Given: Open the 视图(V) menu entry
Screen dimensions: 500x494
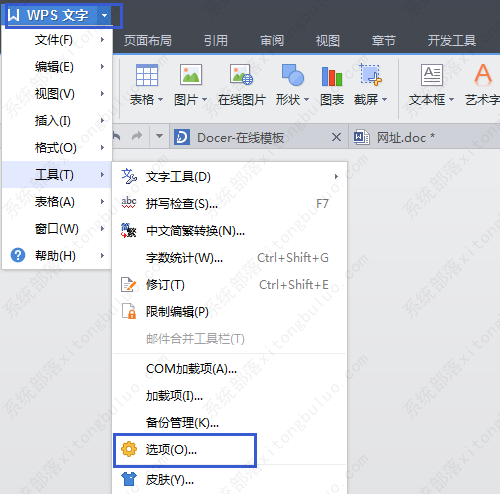Looking at the screenshot, I should pos(57,94).
